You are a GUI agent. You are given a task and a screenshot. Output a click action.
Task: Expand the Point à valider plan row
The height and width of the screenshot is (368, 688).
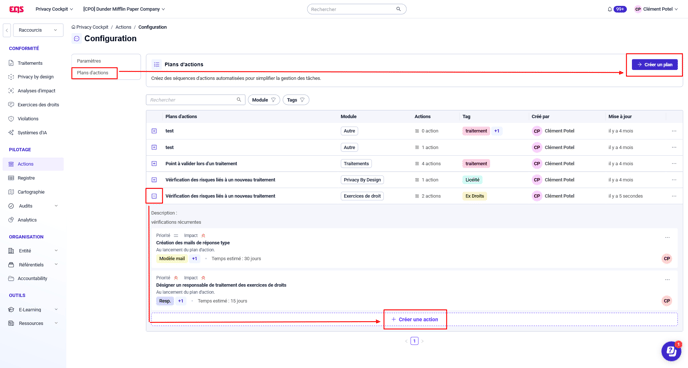(x=154, y=164)
